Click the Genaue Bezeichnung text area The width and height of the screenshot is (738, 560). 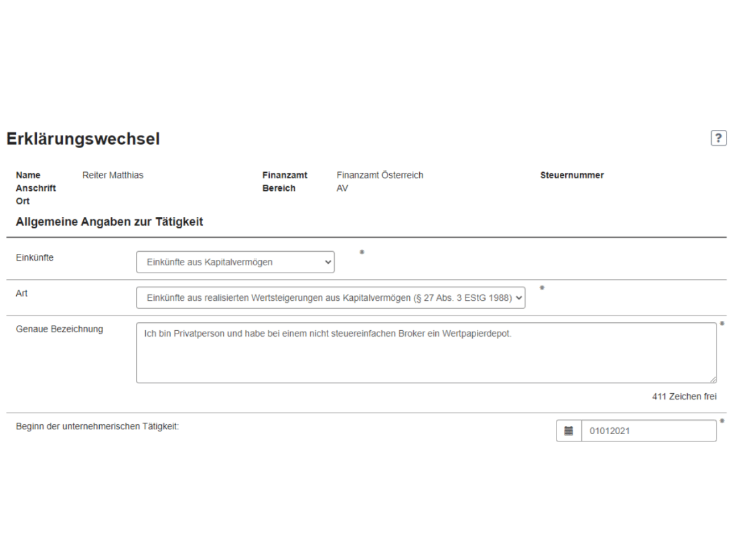(427, 352)
